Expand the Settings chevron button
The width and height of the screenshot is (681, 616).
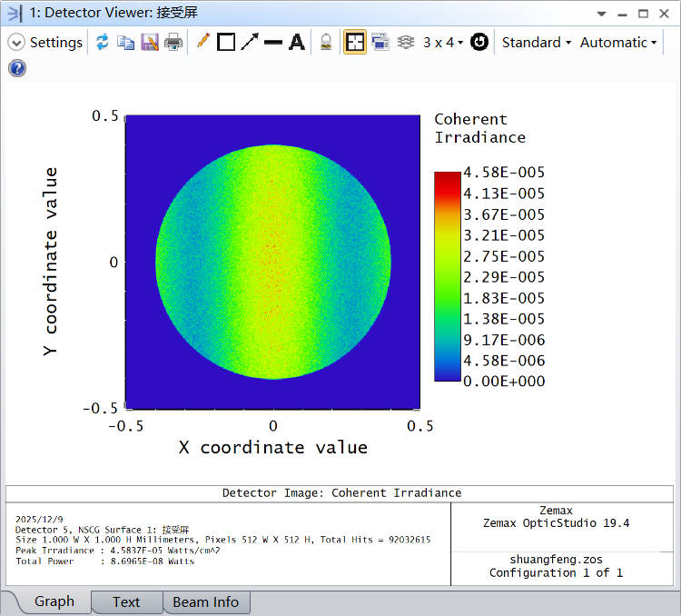coord(16,43)
